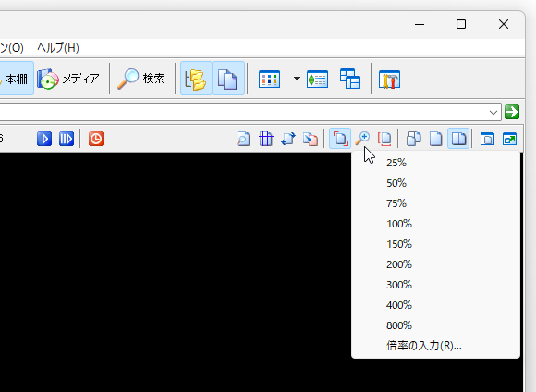
Task: Click the blue grid overlay icon
Action: tap(265, 139)
